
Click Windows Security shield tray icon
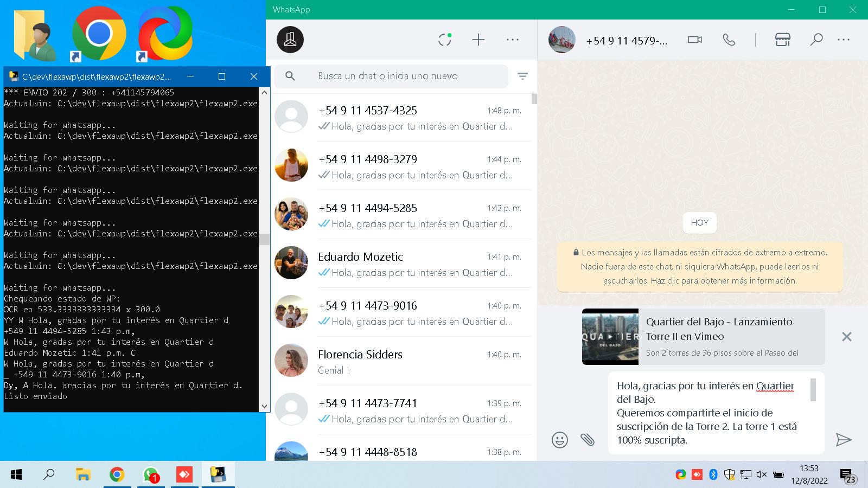(x=730, y=474)
